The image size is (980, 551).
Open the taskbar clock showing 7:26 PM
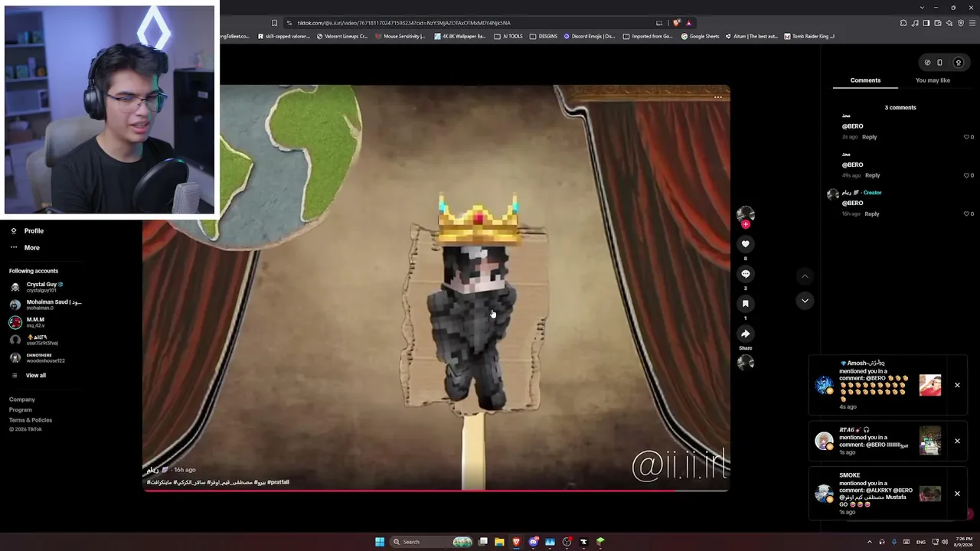(964, 542)
